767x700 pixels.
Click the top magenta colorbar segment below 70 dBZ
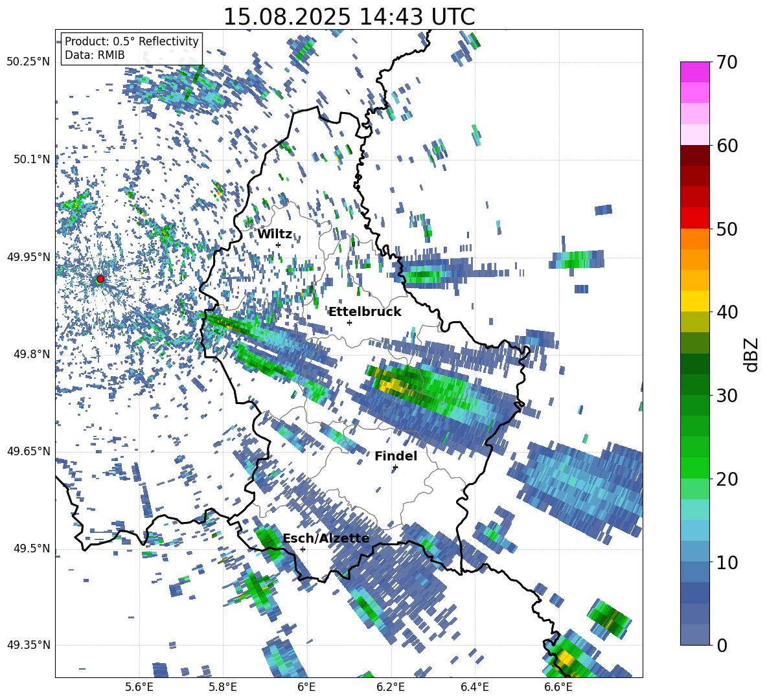694,73
